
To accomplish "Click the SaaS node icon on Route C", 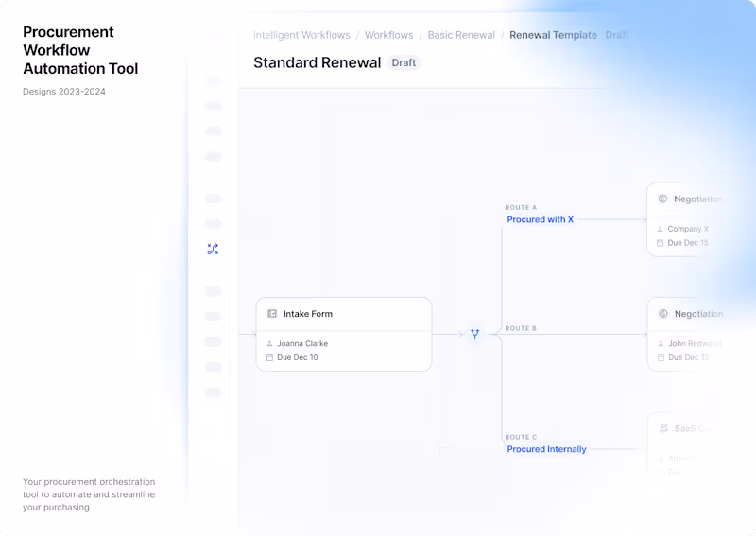I will [x=662, y=428].
